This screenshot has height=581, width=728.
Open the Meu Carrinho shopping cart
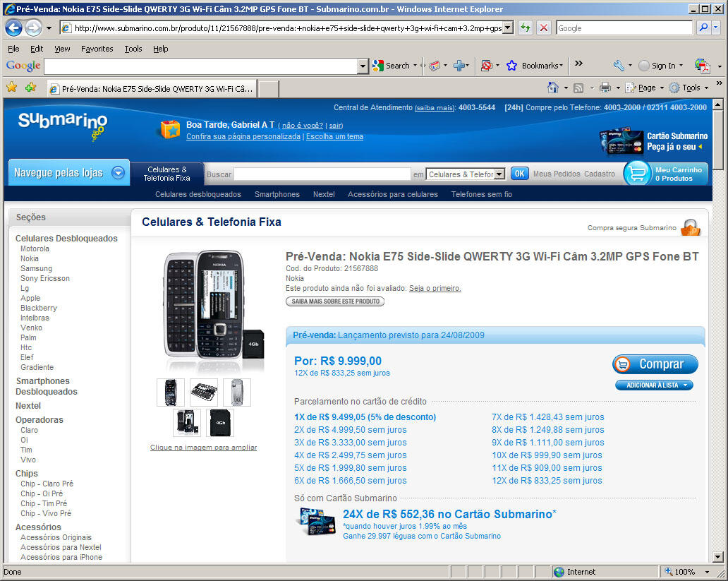665,174
